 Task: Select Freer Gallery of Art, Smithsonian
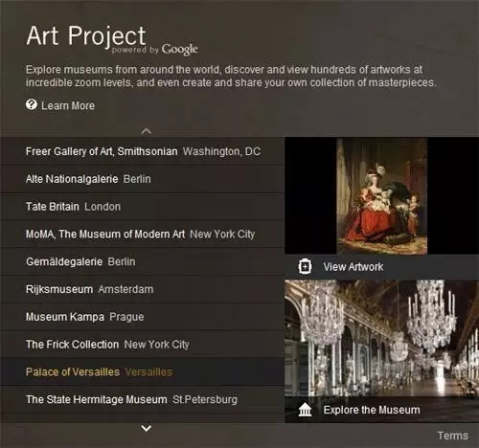[x=142, y=151]
